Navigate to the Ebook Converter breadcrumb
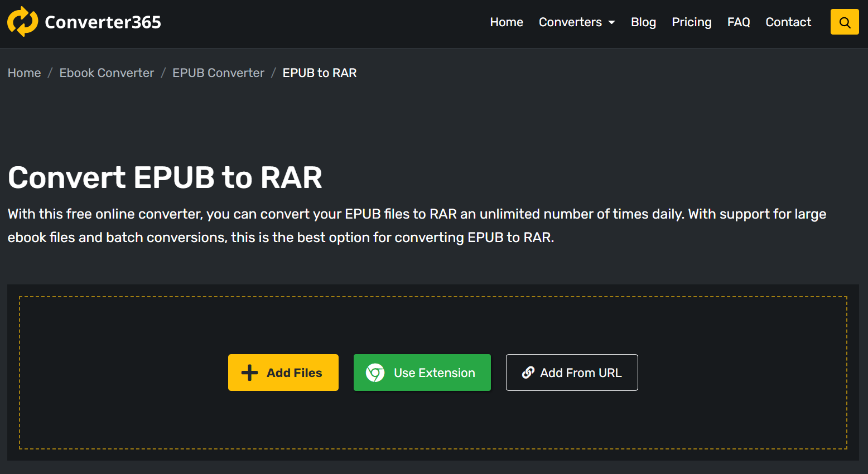 tap(107, 73)
